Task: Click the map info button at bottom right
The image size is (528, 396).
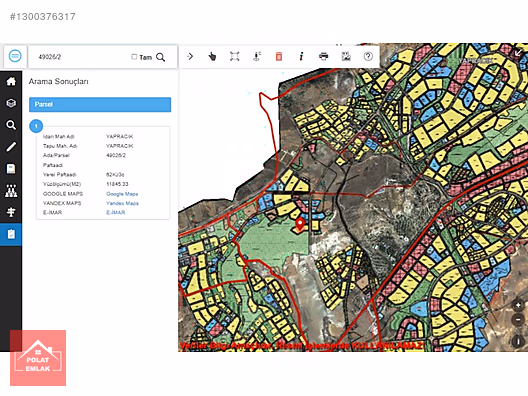Action: 518,341
